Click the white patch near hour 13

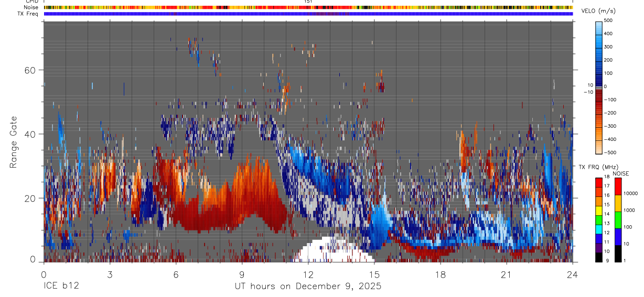pos(334,250)
